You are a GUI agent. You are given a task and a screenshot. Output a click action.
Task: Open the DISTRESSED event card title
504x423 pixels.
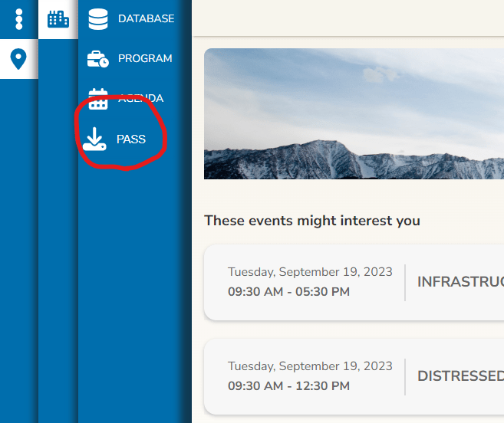click(460, 376)
